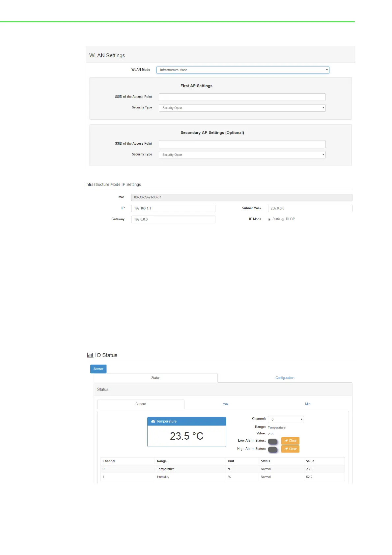The height and width of the screenshot is (555, 392).
Task: Open the WLAN Mode dropdown
Action: pos(242,70)
